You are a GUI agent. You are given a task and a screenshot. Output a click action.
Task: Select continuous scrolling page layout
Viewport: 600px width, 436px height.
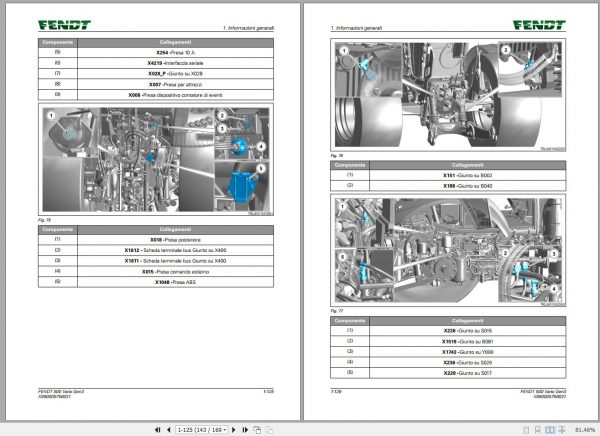coord(538,430)
